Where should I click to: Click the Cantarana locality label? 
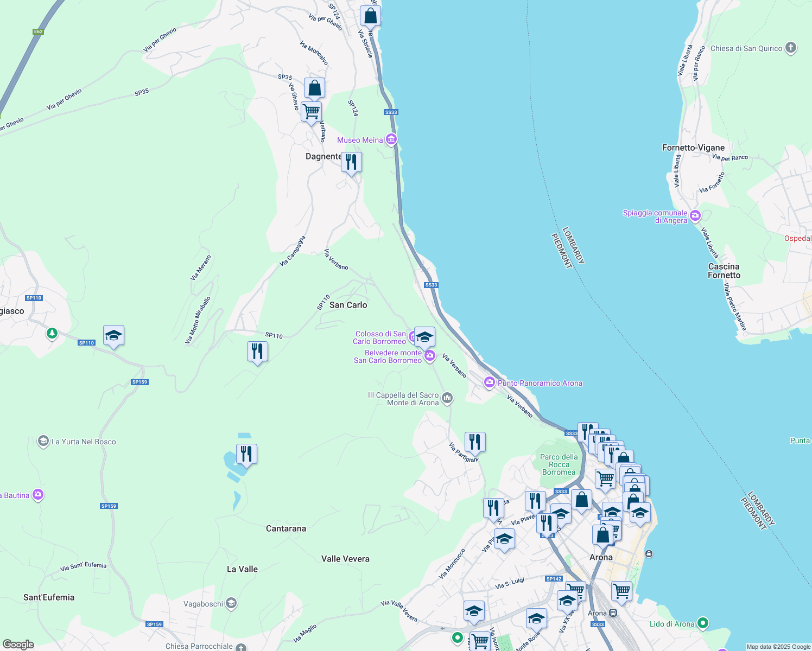[x=286, y=528]
